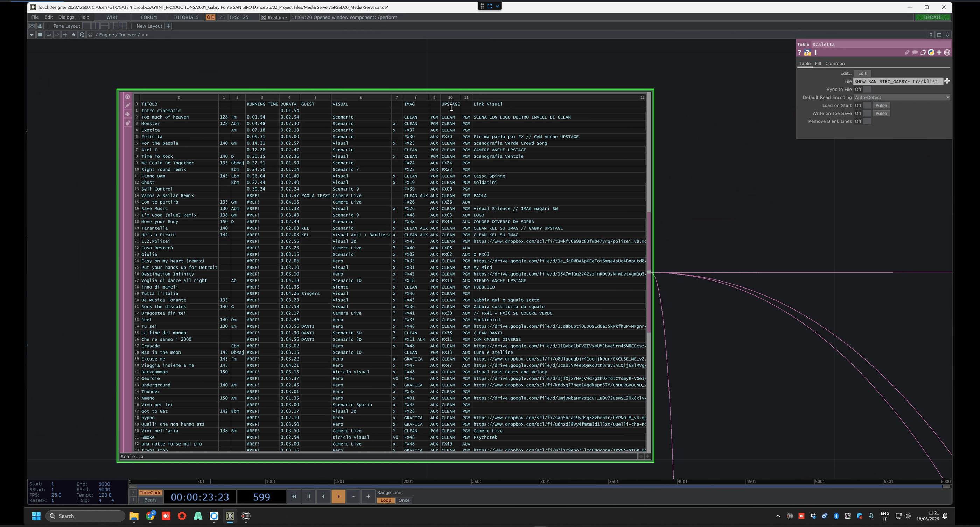Click the TouchDesigner app icon in the Windows taskbar
Image resolution: width=980 pixels, height=527 pixels.
[230, 516]
